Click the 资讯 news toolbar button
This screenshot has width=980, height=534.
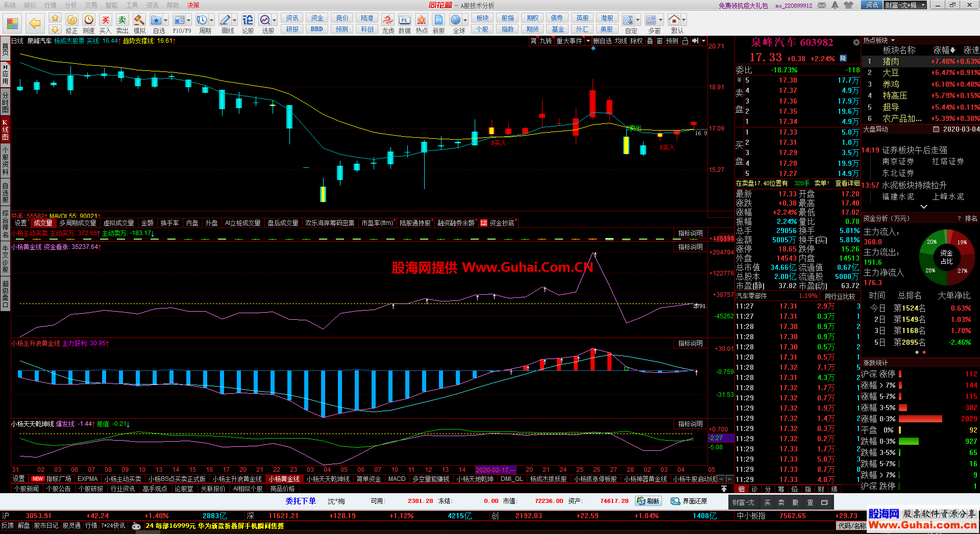click(292, 18)
